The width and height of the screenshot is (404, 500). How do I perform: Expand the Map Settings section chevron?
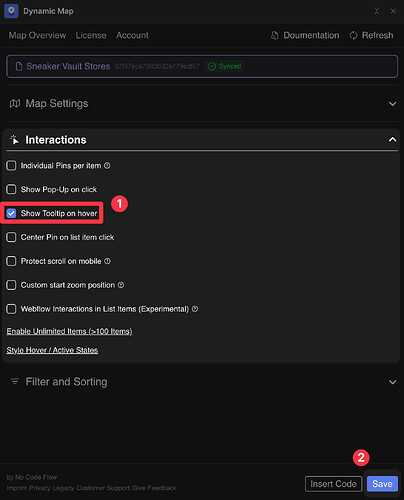pos(393,104)
